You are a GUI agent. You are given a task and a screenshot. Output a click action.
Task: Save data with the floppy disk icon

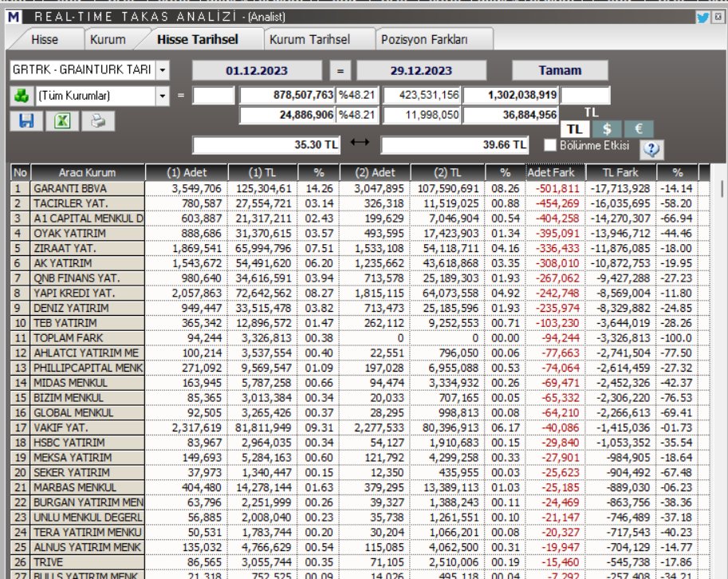[x=27, y=121]
